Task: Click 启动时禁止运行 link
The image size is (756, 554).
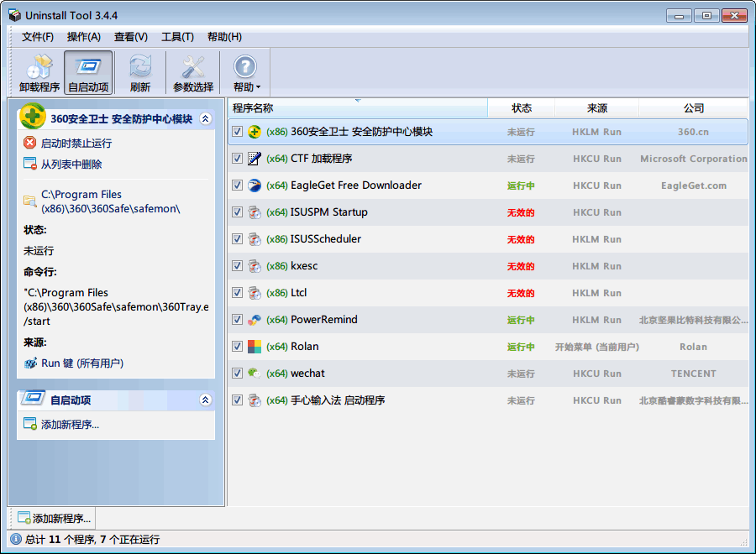Action: [76, 143]
